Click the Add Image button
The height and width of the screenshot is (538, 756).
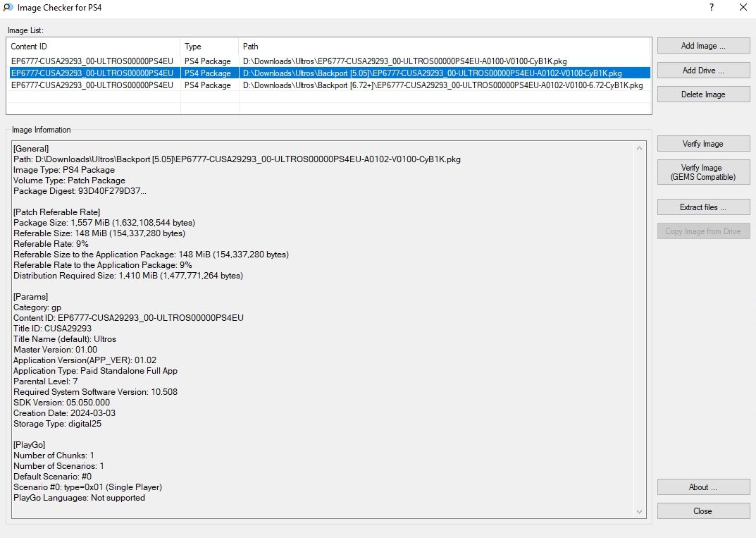point(703,46)
